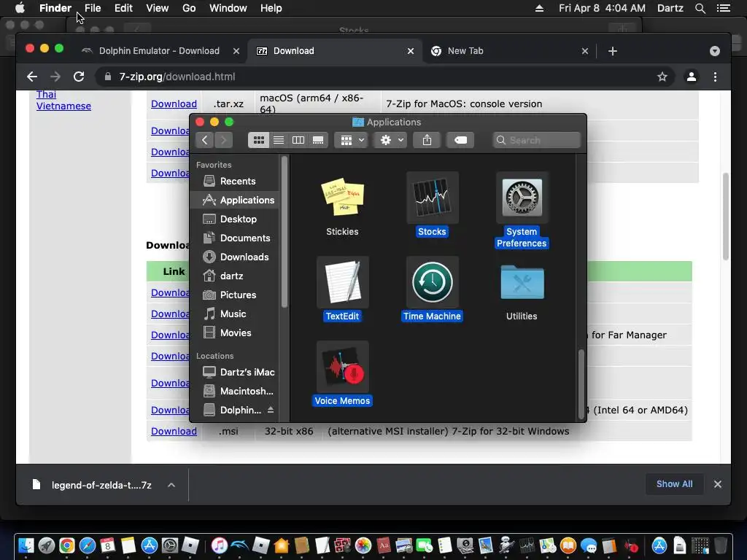Open Notification Center from the menu bar
The image size is (747, 560).
pos(723,8)
